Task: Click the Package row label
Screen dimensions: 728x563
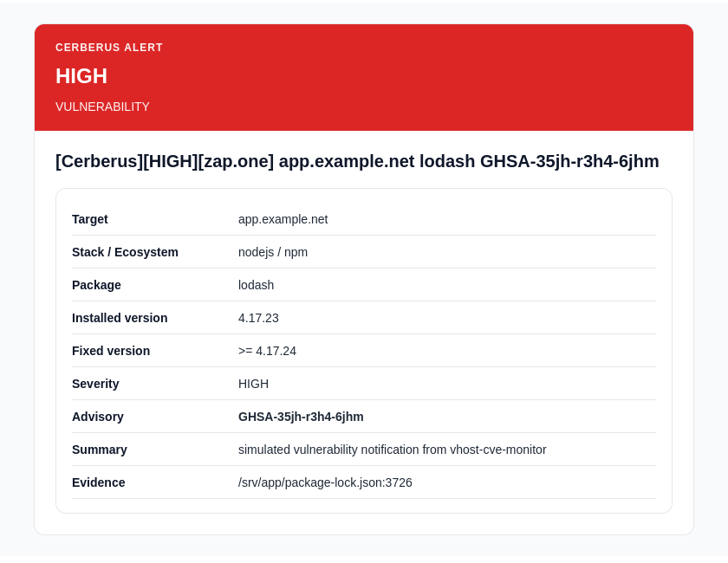Action: point(96,285)
